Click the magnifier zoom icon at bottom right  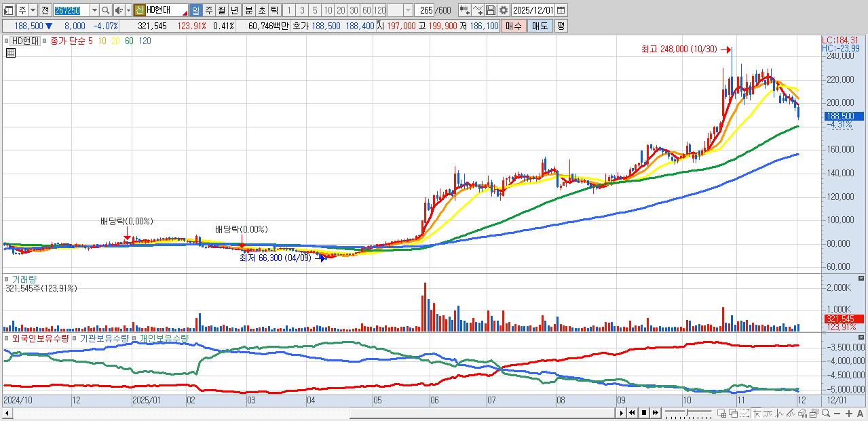(826, 413)
